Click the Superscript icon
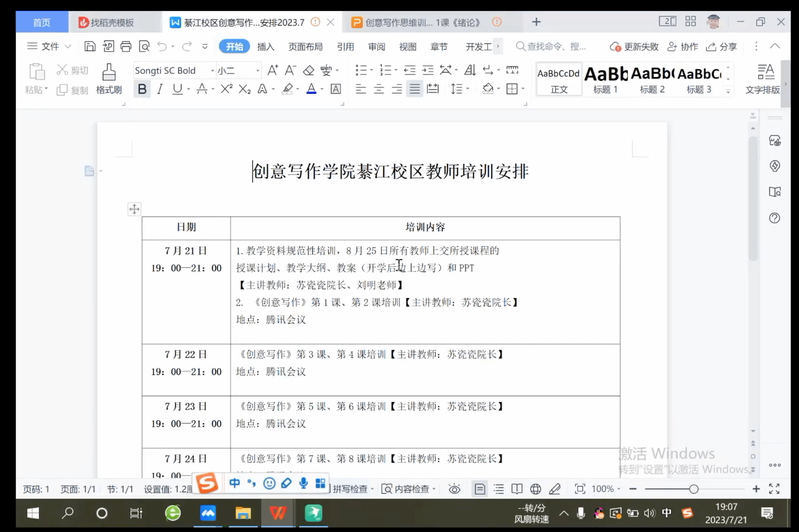 pyautogui.click(x=226, y=89)
